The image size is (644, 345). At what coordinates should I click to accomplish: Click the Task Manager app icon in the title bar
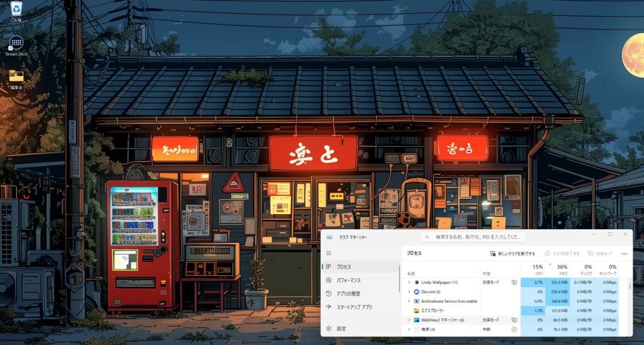(330, 237)
